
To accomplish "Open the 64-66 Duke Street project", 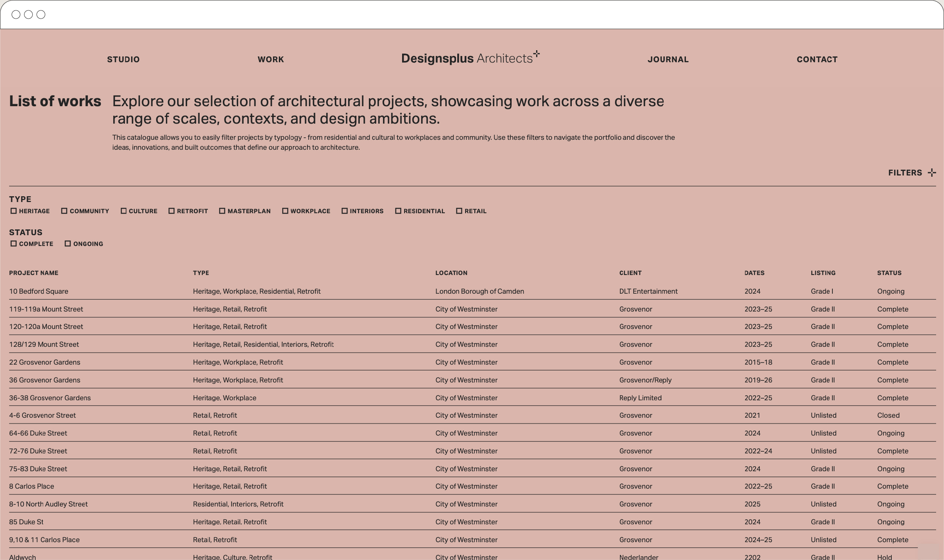I will pyautogui.click(x=38, y=433).
